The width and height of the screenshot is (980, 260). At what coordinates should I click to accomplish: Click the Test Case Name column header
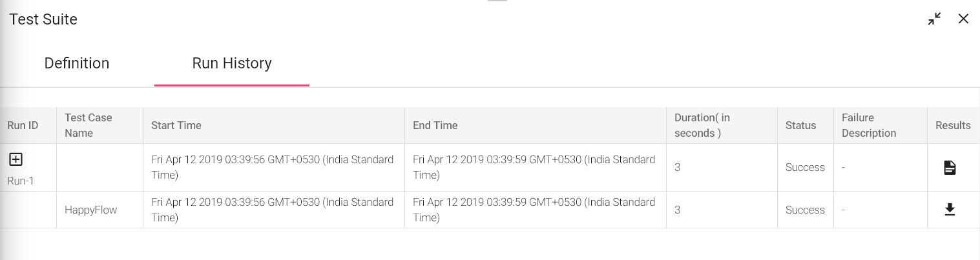pos(89,125)
